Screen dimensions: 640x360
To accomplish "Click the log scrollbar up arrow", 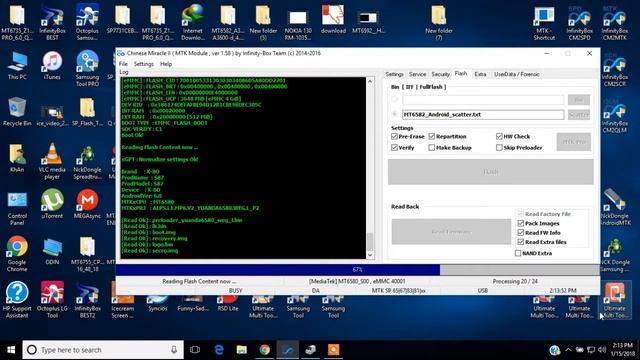I will pyautogui.click(x=370, y=81).
